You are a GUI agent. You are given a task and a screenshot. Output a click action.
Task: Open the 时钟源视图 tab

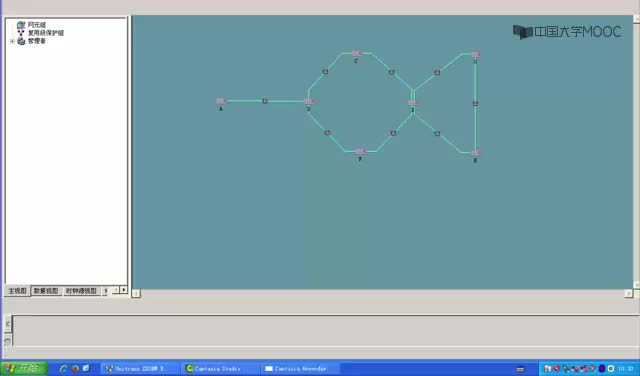[81, 291]
